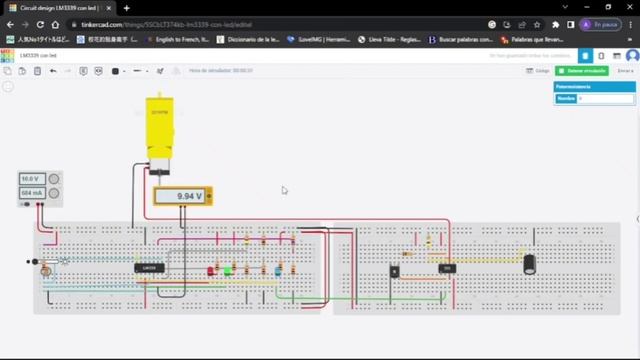Click the tinkercad.com address bar
Image resolution: width=640 pixels, height=360 pixels.
click(x=278, y=25)
